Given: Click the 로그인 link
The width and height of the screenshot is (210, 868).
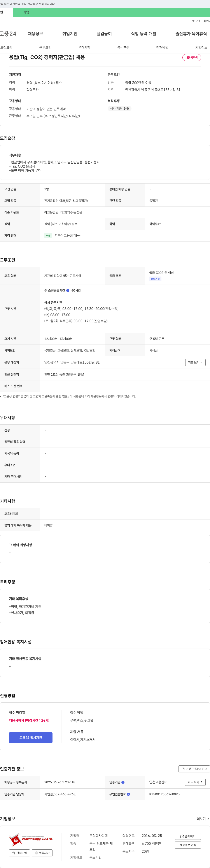Looking at the screenshot, I should (196, 21).
